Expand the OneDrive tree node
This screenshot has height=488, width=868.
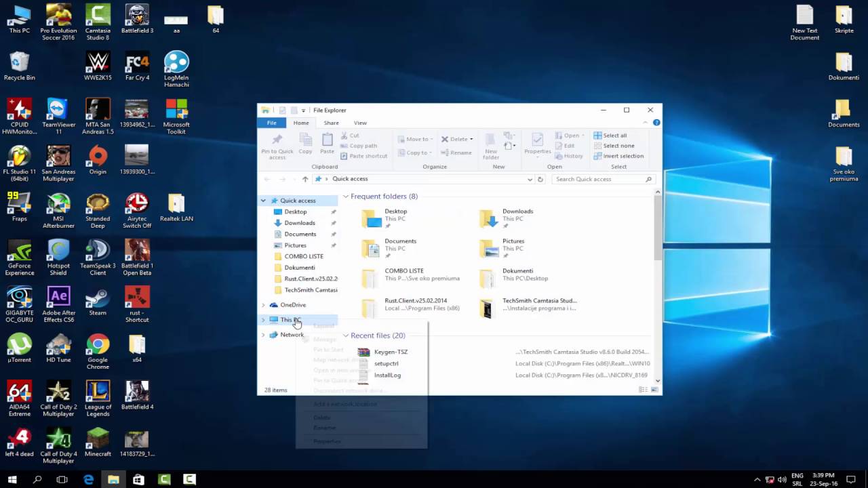[x=263, y=305]
